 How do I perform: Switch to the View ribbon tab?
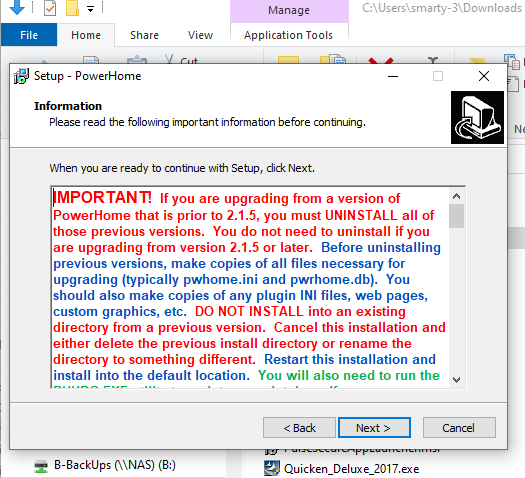[200, 35]
